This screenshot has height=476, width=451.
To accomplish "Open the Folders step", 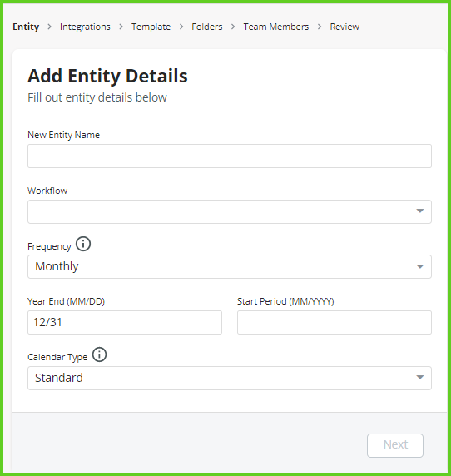I will pos(207,27).
